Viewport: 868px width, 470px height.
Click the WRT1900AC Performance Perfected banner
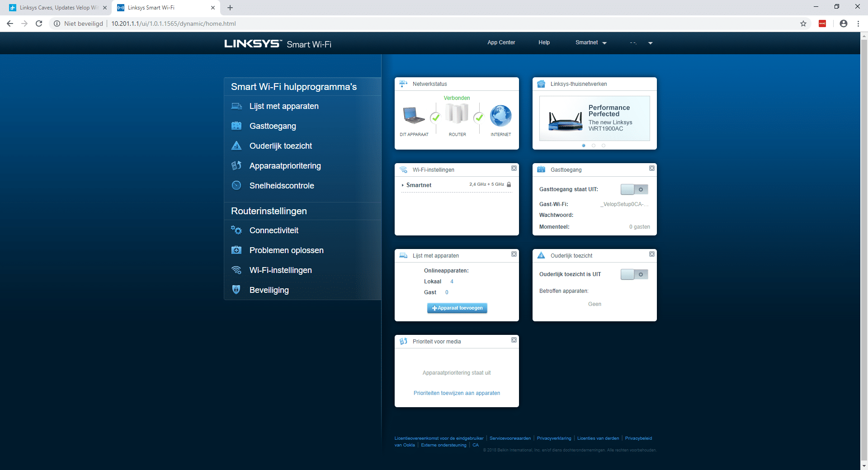click(x=594, y=118)
